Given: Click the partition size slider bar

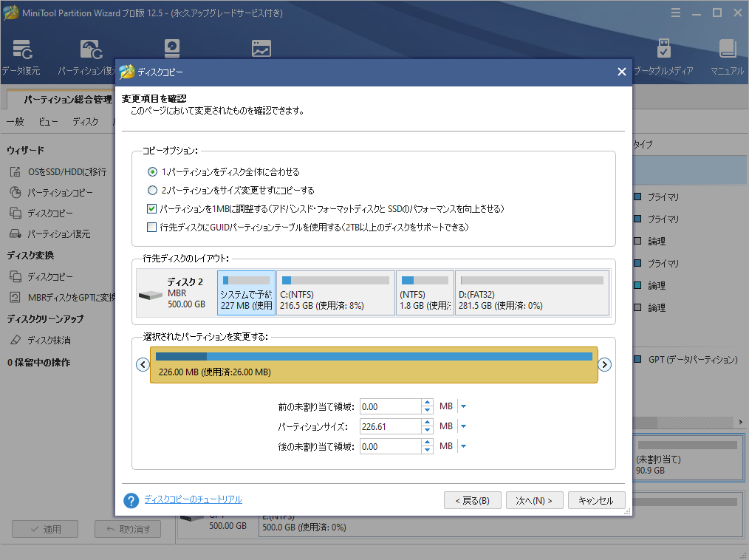Looking at the screenshot, I should tap(374, 365).
